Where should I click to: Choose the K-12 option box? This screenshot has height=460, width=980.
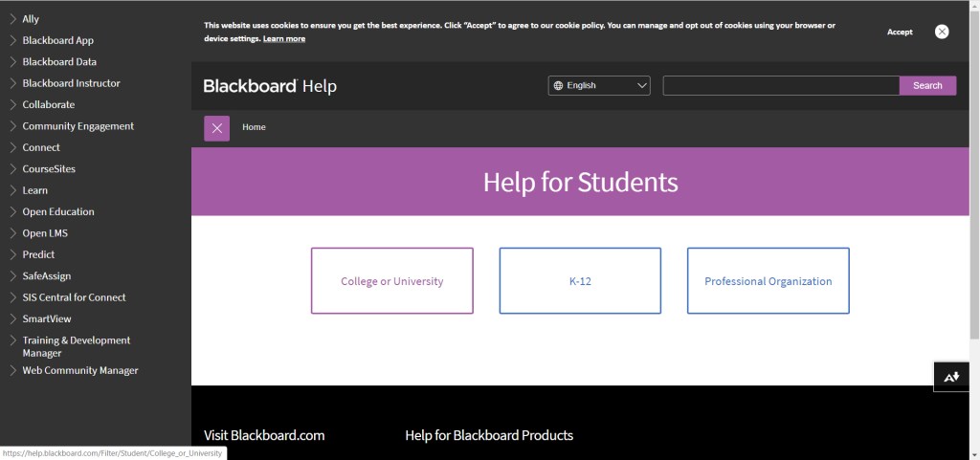[x=579, y=281]
